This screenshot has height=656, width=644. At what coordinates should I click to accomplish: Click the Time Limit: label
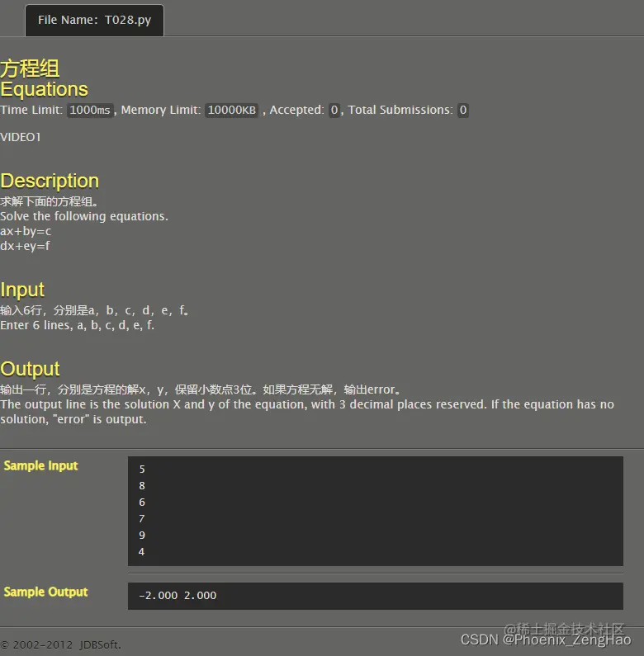(31, 110)
